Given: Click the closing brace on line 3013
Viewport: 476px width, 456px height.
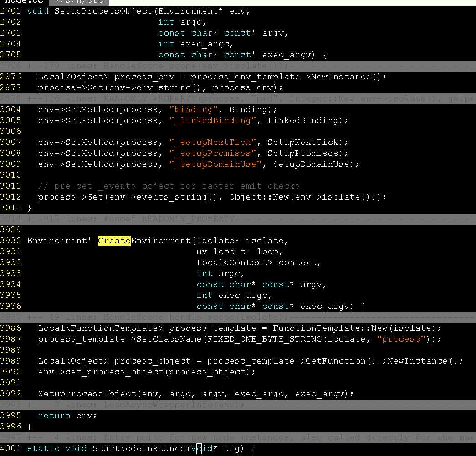Looking at the screenshot, I should (x=29, y=208).
